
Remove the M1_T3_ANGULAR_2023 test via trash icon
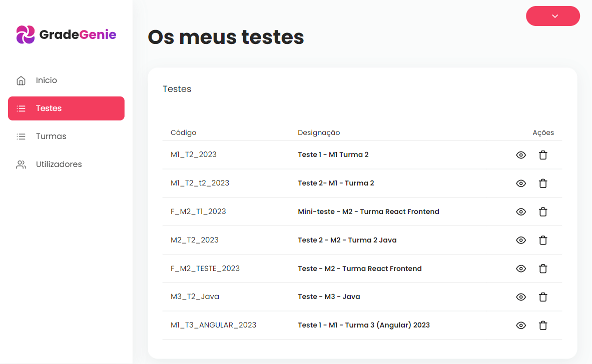click(542, 325)
